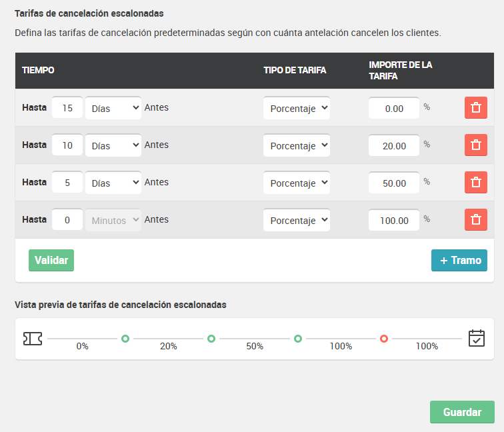The image size is (504, 432).
Task: Click the calendar check icon in preview
Action: [477, 338]
